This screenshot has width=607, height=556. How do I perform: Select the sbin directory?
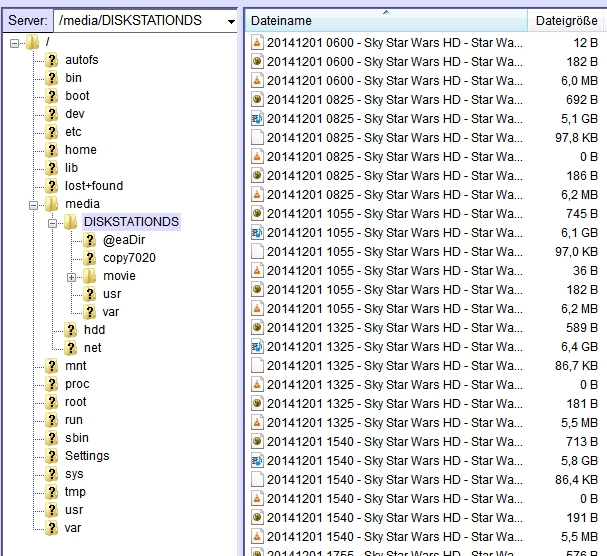[77, 438]
